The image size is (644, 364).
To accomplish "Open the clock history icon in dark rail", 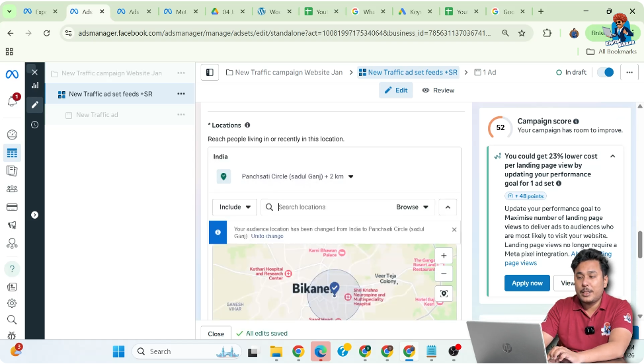I will point(35,125).
